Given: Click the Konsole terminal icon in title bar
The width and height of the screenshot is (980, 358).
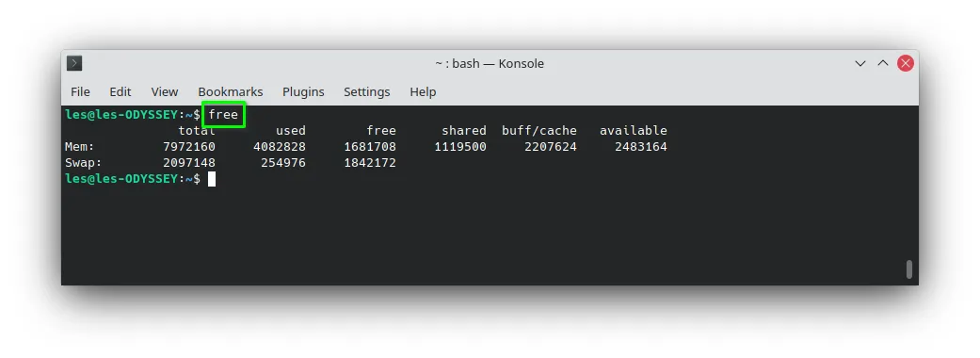Looking at the screenshot, I should 74,63.
